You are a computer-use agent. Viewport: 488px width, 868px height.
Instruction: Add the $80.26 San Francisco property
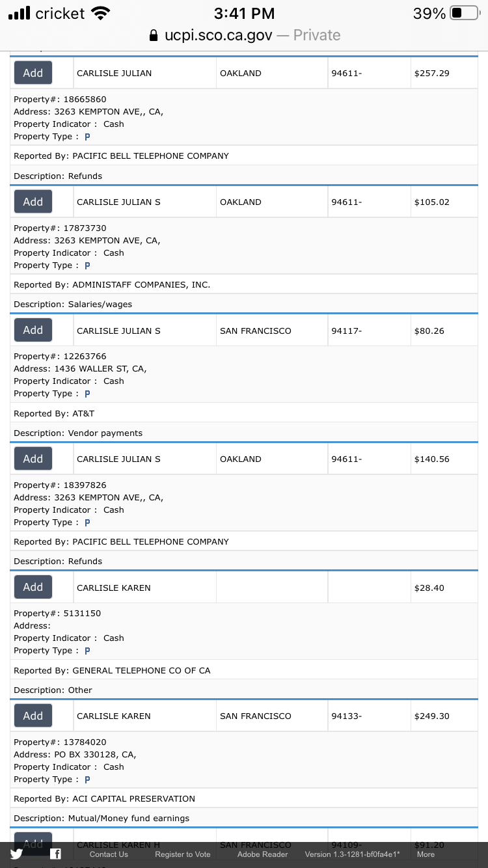(33, 330)
